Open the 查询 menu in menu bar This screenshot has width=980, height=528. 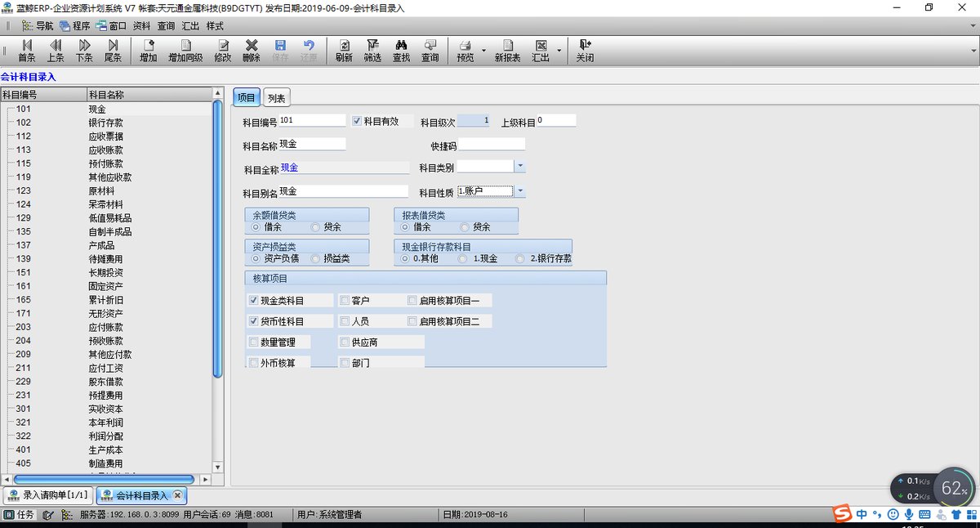point(166,25)
